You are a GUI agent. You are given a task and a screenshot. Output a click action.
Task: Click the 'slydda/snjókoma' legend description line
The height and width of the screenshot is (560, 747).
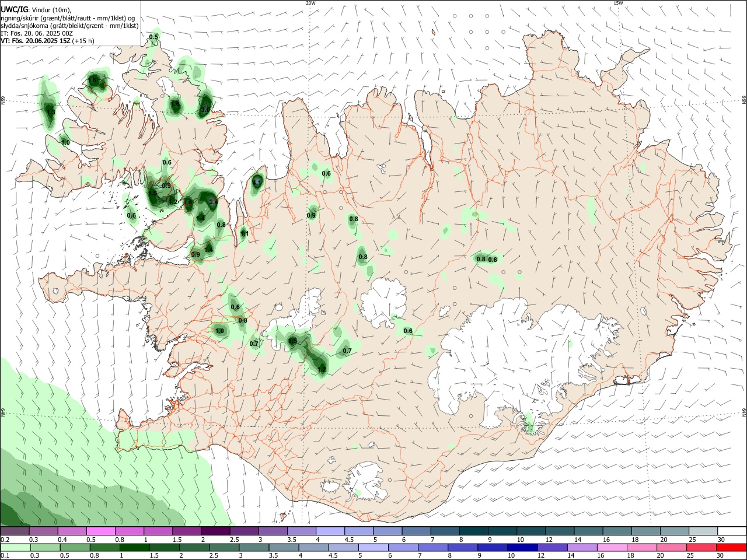pos(69,25)
